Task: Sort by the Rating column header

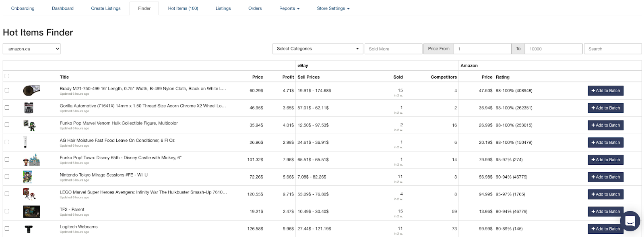Action: pos(503,77)
